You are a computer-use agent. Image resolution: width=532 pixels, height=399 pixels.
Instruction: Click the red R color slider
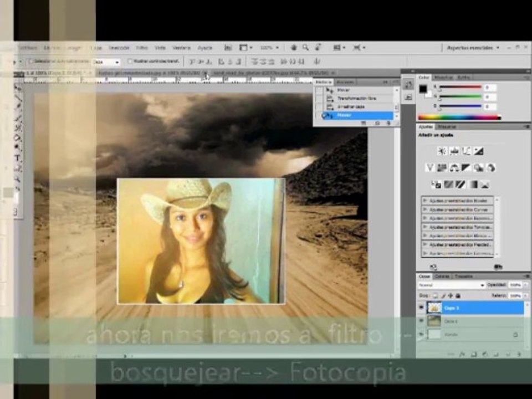460,87
